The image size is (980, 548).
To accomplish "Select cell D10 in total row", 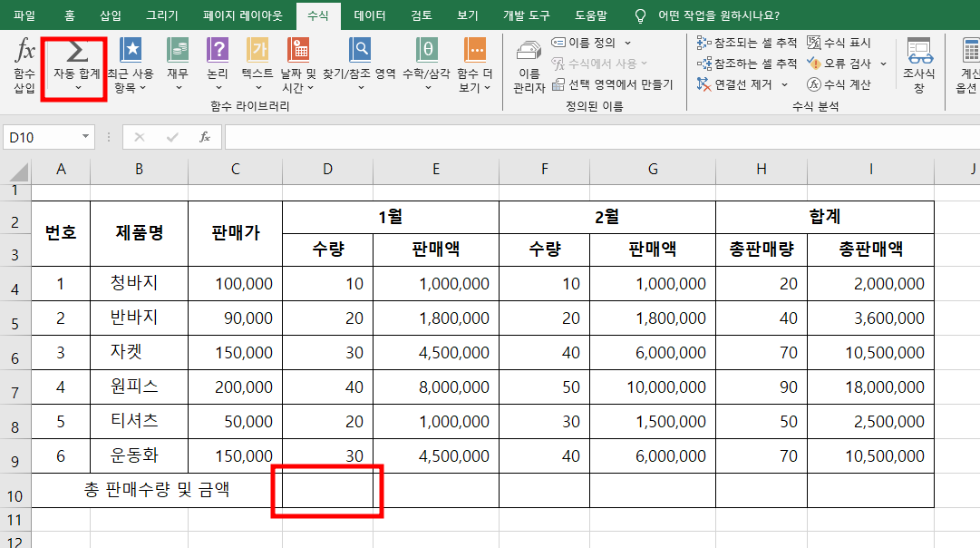I will pos(327,491).
